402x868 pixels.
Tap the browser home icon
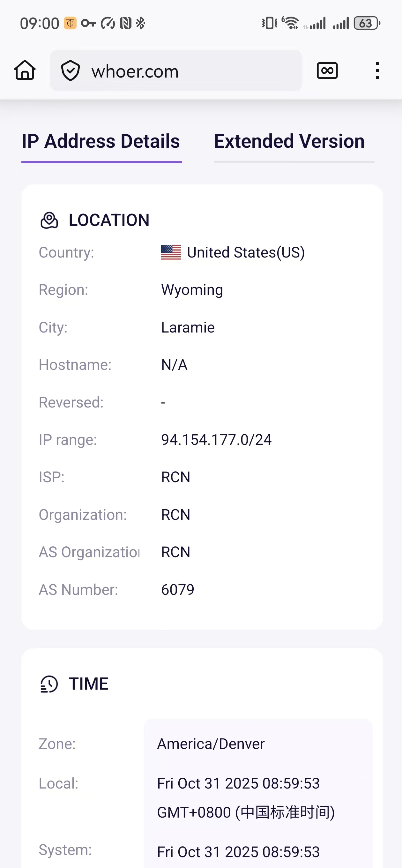coord(25,71)
